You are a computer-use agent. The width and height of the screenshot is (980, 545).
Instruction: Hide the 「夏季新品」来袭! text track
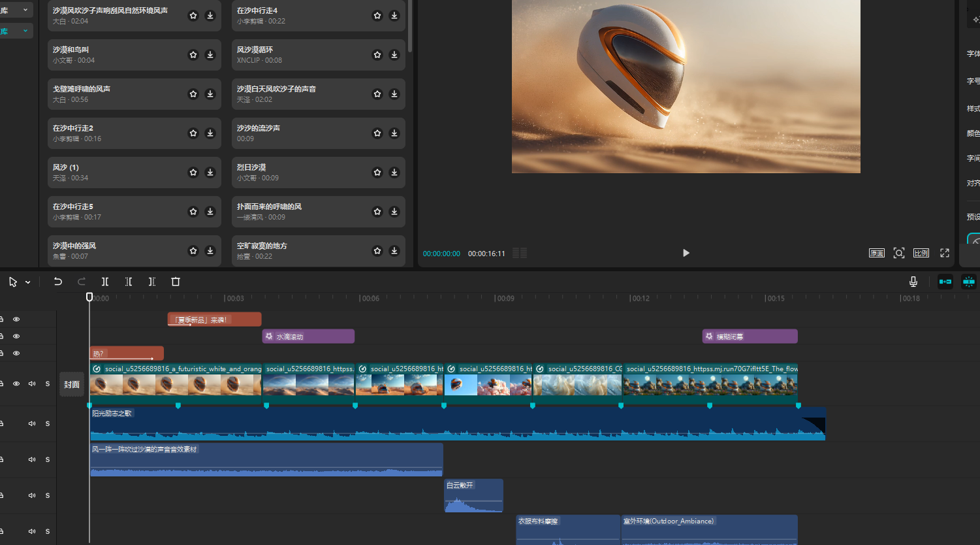pos(16,320)
